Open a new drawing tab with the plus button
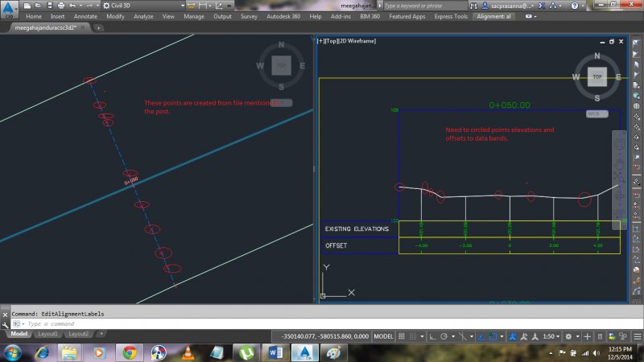 click(98, 27)
